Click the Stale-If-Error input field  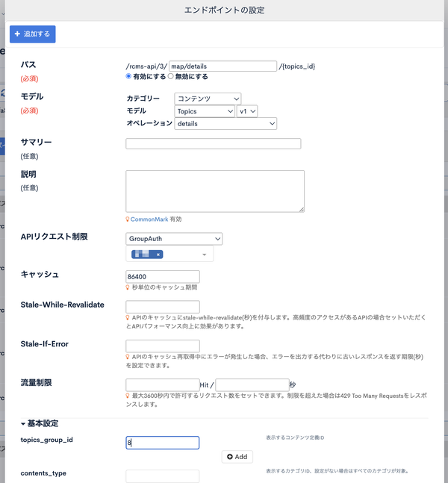tap(163, 346)
